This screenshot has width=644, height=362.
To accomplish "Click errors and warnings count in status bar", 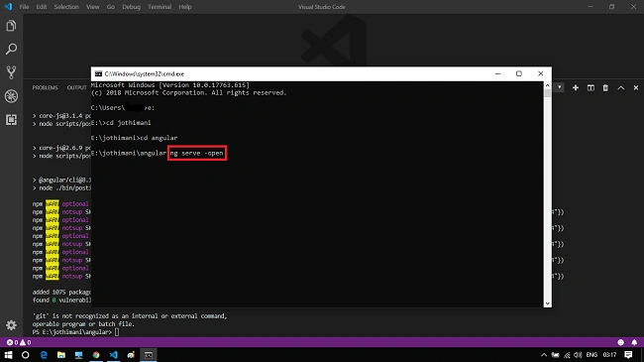I will 19,342.
